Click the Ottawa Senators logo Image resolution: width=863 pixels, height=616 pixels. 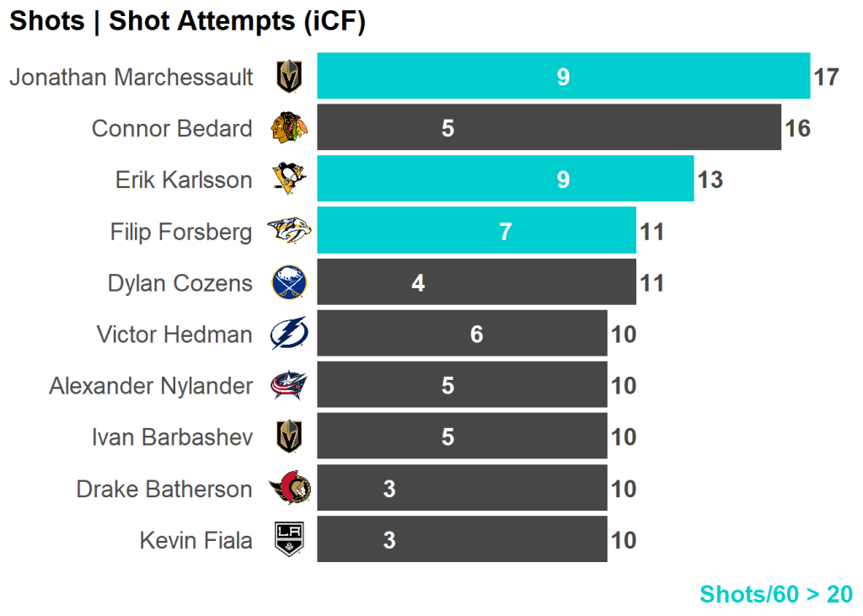(289, 489)
